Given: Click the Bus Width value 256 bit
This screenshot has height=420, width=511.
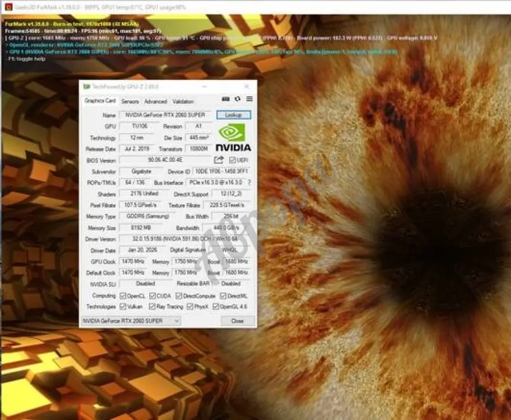Looking at the screenshot, I should click(x=231, y=216).
